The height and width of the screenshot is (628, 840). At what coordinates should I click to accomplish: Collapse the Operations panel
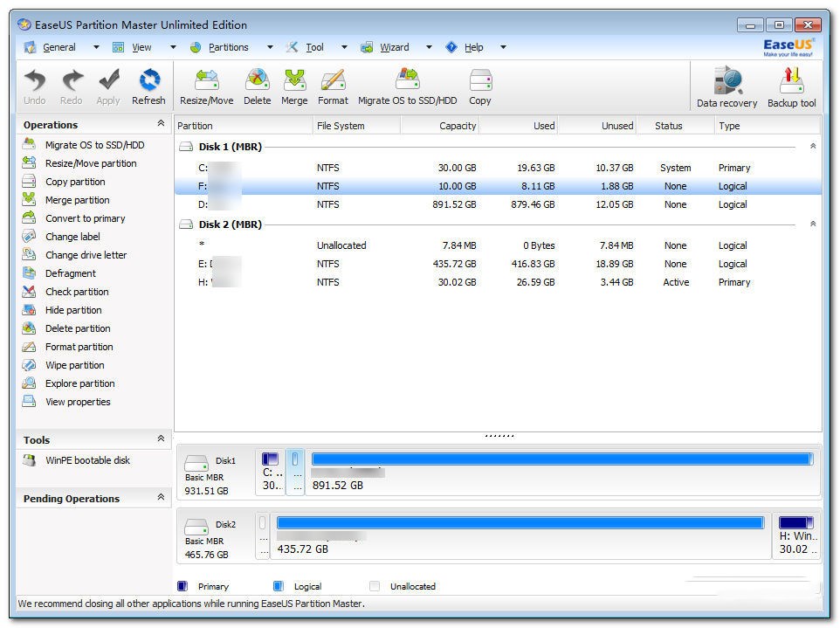[161, 124]
